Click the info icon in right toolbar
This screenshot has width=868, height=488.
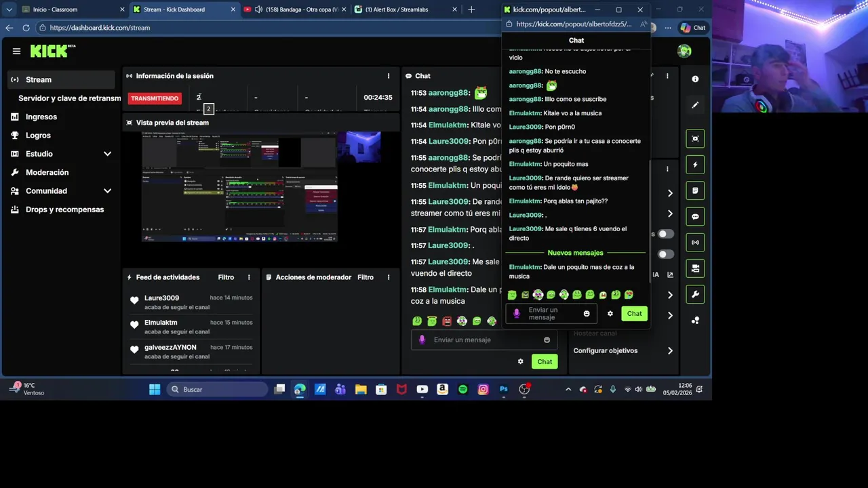point(695,79)
